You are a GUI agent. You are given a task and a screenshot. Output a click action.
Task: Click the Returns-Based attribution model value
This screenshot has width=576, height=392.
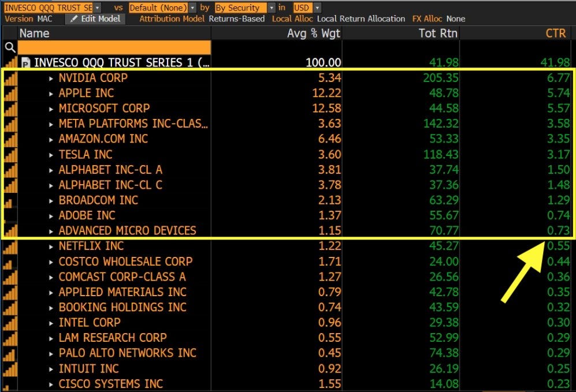pos(236,18)
